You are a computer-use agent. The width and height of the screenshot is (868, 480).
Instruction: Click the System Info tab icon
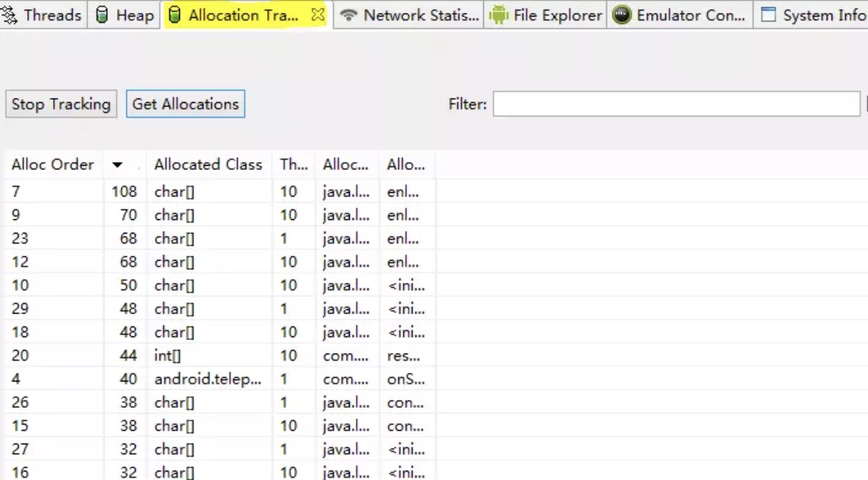point(768,15)
